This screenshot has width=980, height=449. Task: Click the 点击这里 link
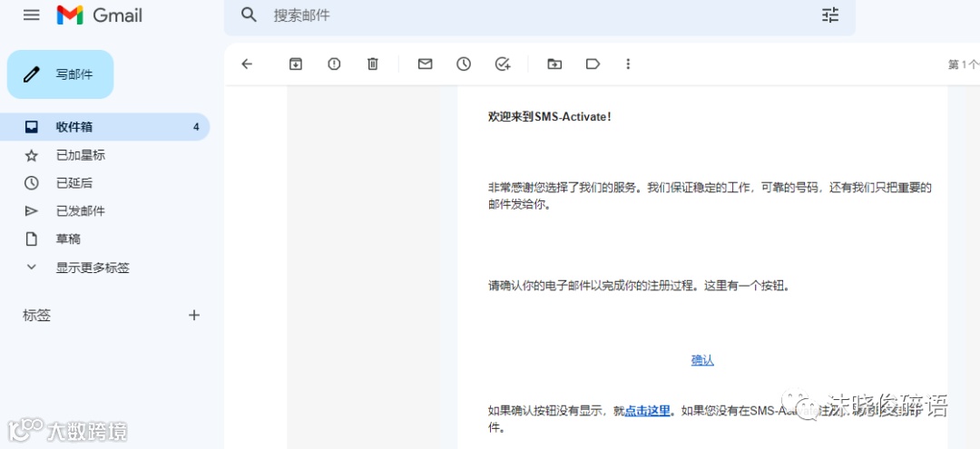coord(648,410)
